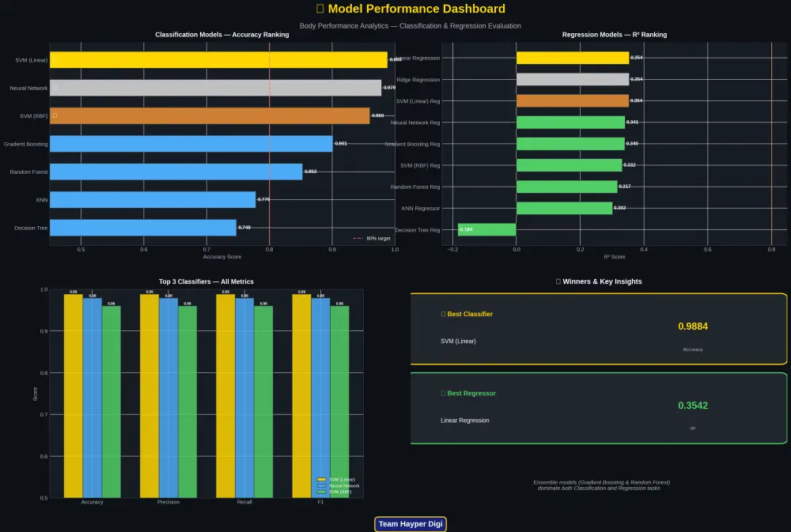Click the green Neural Network Reg bar
This screenshot has height=532, width=791.
570,123
